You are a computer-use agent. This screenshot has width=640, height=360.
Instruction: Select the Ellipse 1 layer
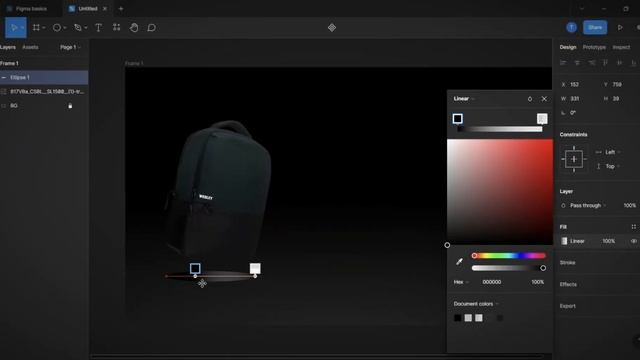tap(44, 78)
